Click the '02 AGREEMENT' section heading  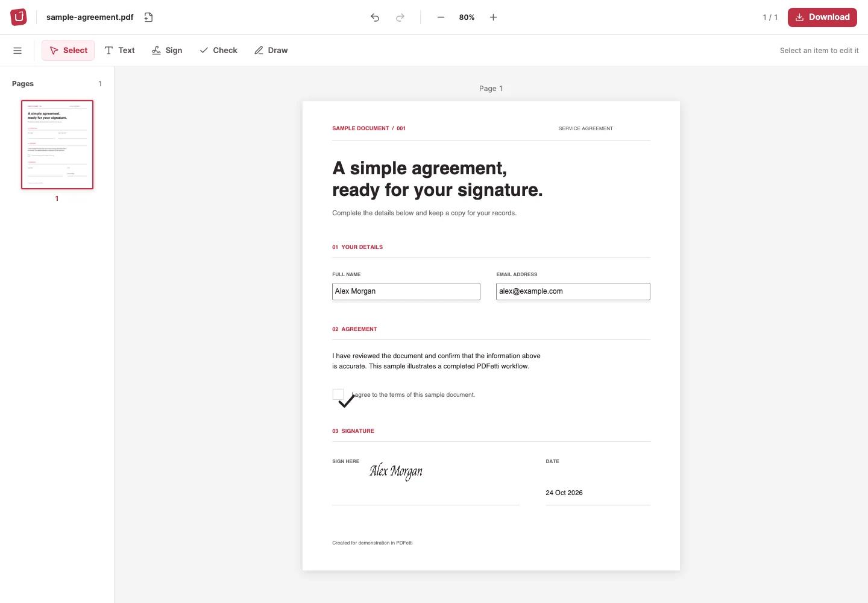(354, 329)
